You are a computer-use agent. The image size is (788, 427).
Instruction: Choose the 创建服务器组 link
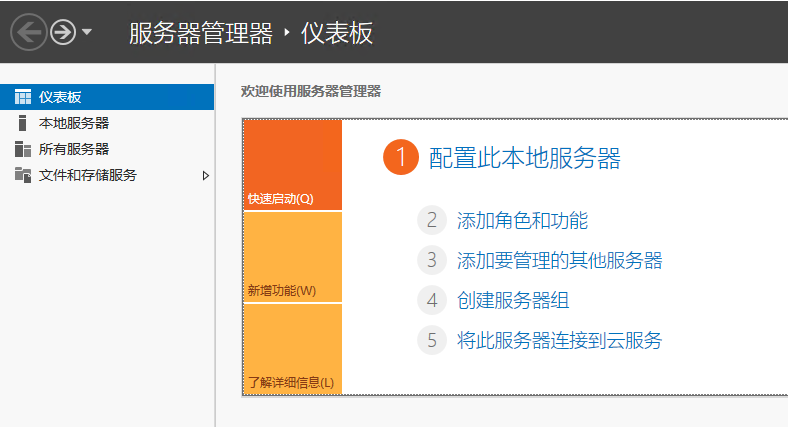tap(513, 300)
